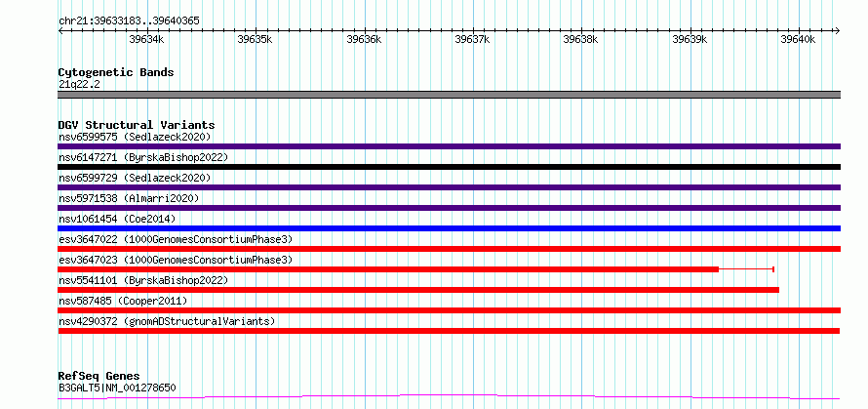Click the 39636k ruler tick label
The width and height of the screenshot is (868, 409).
pos(364,39)
